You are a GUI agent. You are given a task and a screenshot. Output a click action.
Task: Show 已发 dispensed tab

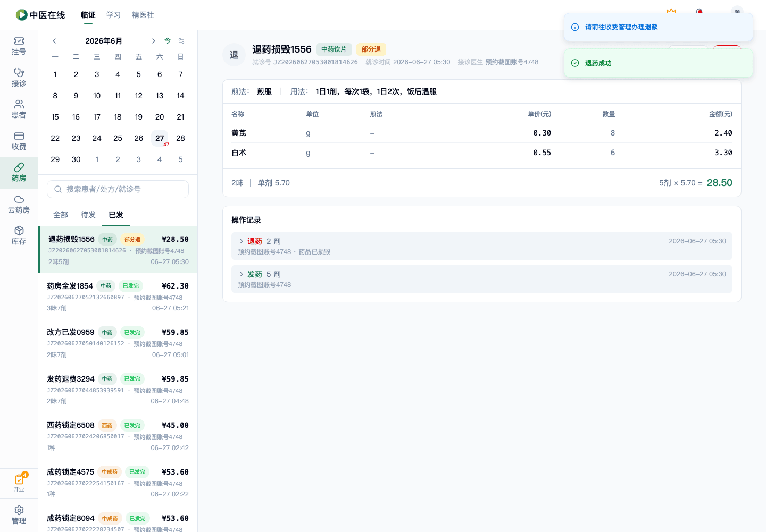[x=116, y=215]
